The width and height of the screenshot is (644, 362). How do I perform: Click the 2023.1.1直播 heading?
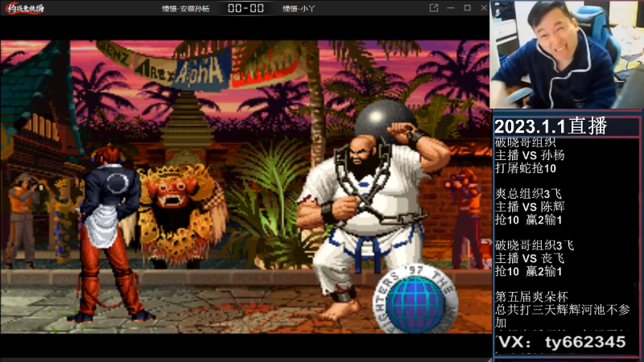[x=551, y=126]
